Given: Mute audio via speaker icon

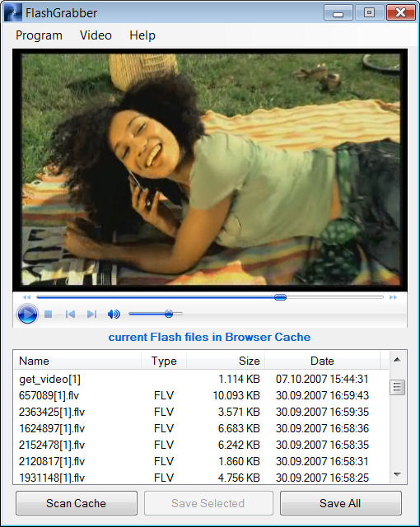Looking at the screenshot, I should (x=114, y=315).
